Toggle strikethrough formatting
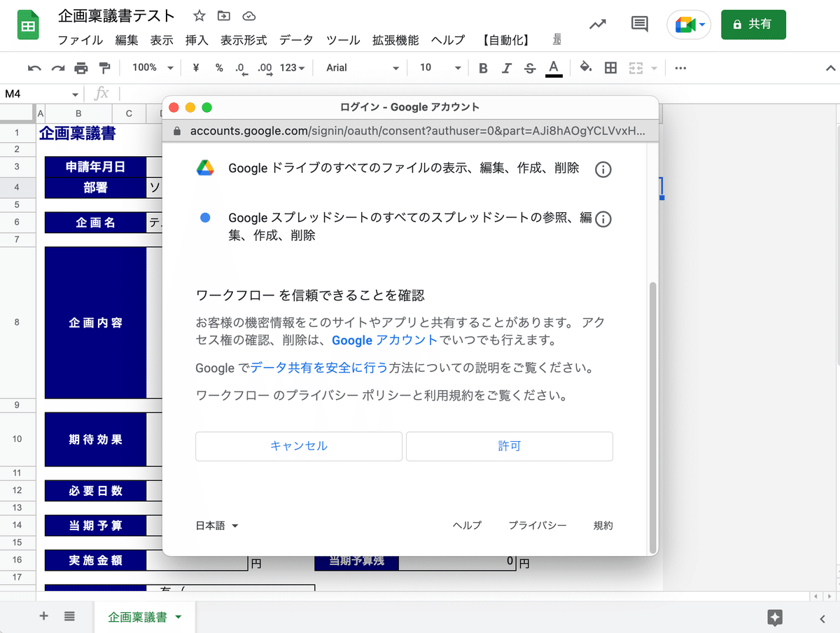The width and height of the screenshot is (840, 633). (530, 68)
